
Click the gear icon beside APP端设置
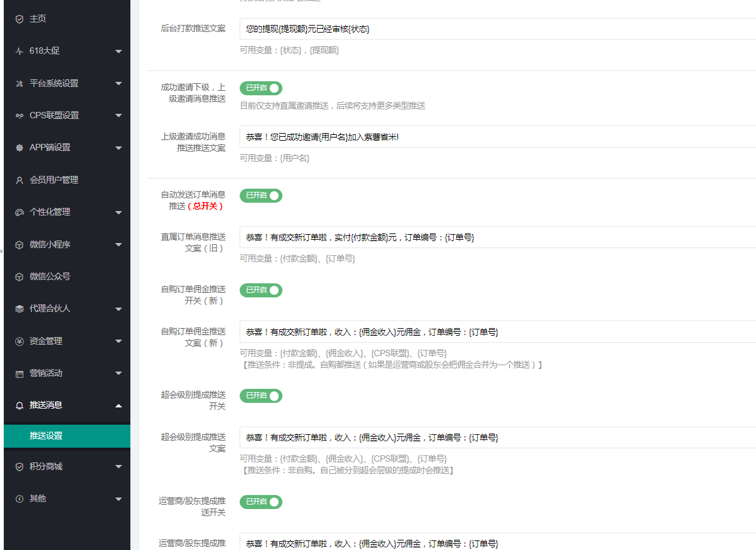[x=19, y=148]
